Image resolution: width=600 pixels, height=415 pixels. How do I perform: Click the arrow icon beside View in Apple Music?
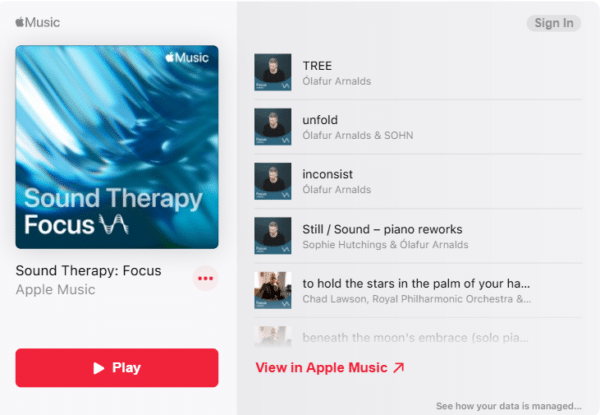pyautogui.click(x=399, y=368)
